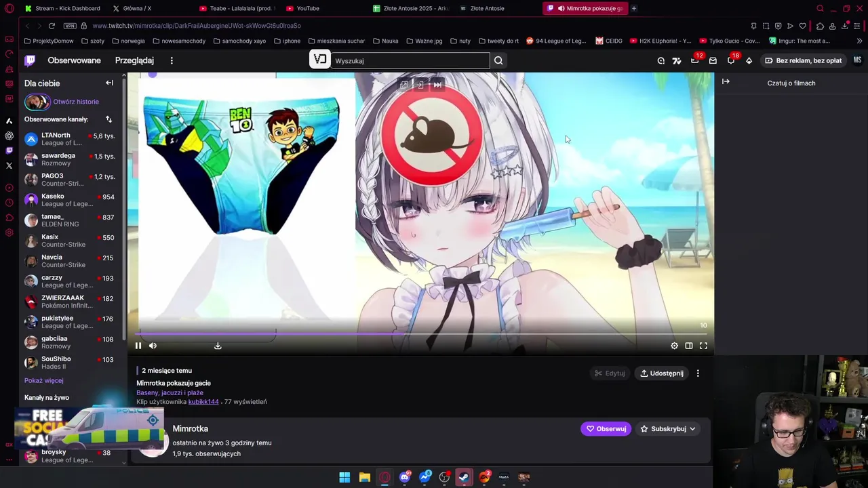The image size is (868, 488).
Task: Open Kaseko channel in sidebar
Action: click(71, 200)
